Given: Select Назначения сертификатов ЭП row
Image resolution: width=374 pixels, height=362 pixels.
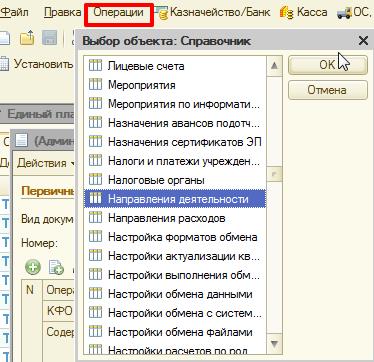Looking at the screenshot, I should click(175, 142).
